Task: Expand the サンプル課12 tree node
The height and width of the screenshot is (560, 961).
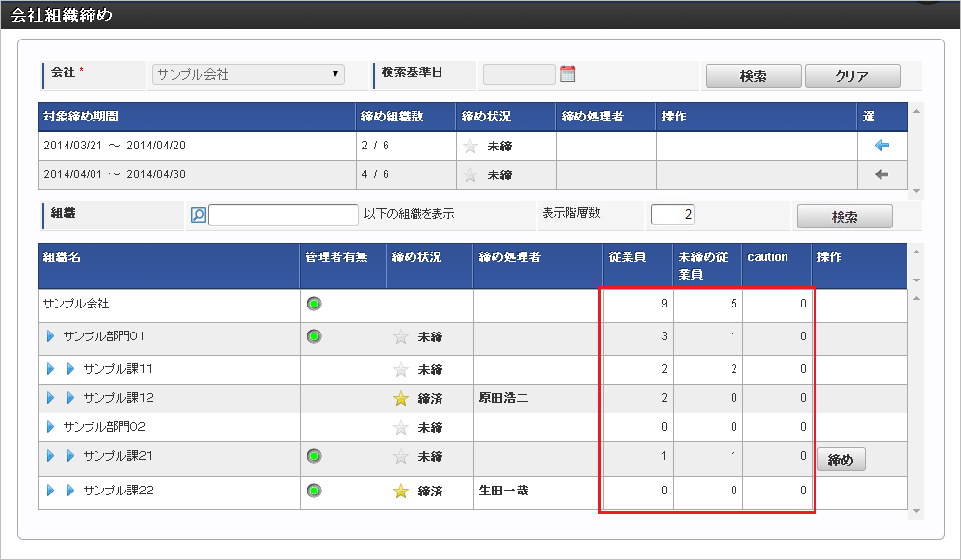Action: 70,398
